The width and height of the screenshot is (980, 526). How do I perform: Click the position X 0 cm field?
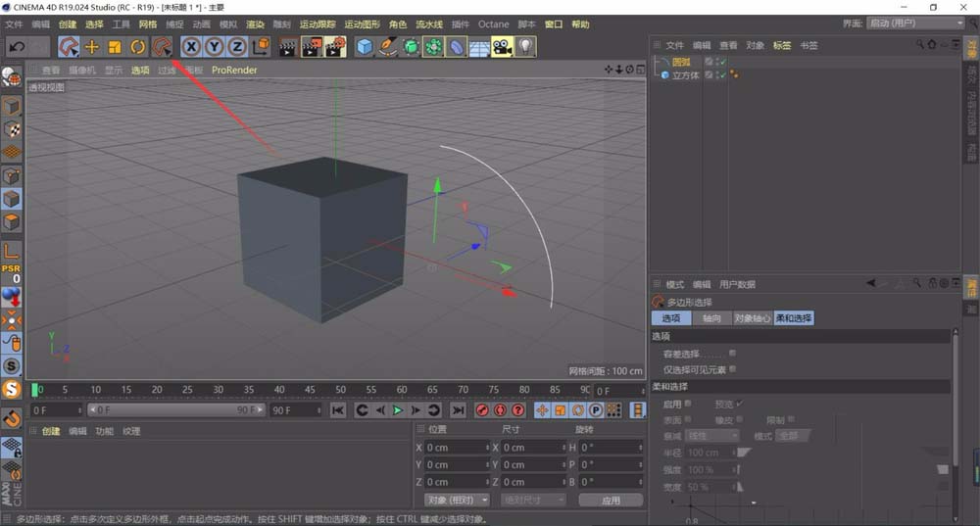[x=458, y=448]
